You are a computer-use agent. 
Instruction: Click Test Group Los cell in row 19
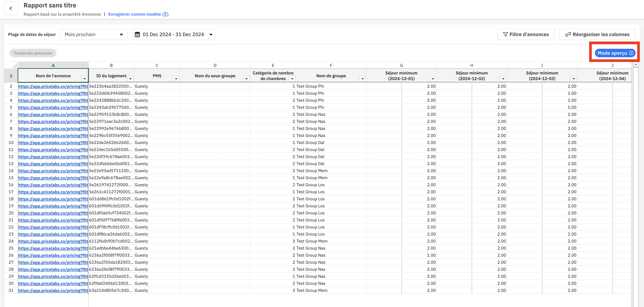[x=331, y=206]
